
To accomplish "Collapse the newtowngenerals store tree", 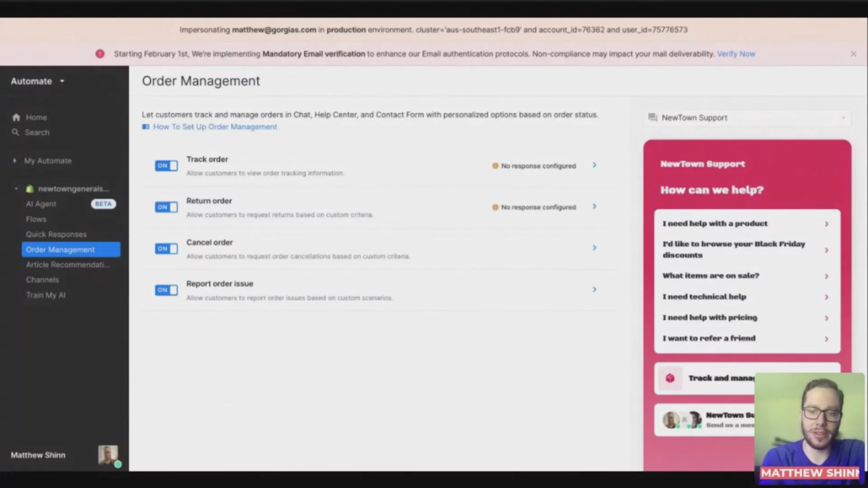I will (16, 189).
